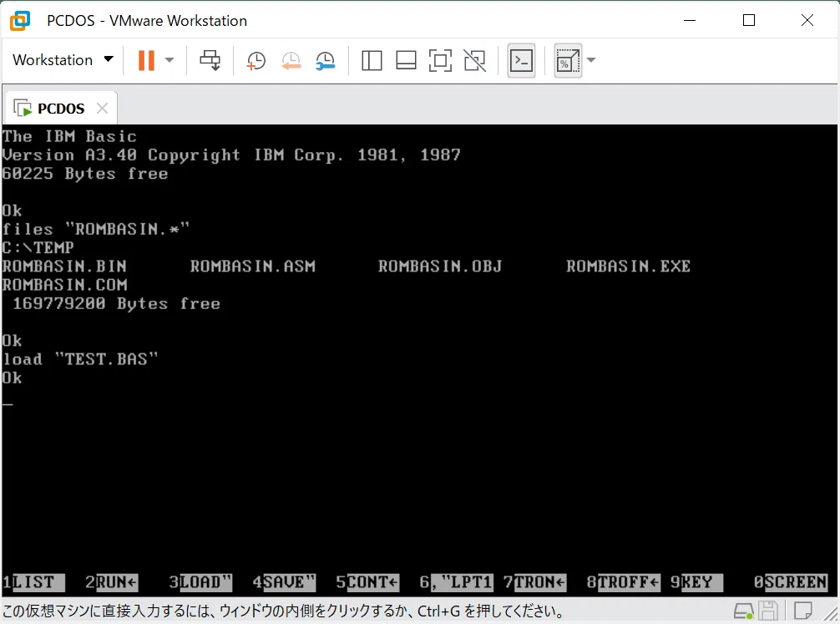The width and height of the screenshot is (840, 624).
Task: Close the VMware Workstation window
Action: [807, 20]
